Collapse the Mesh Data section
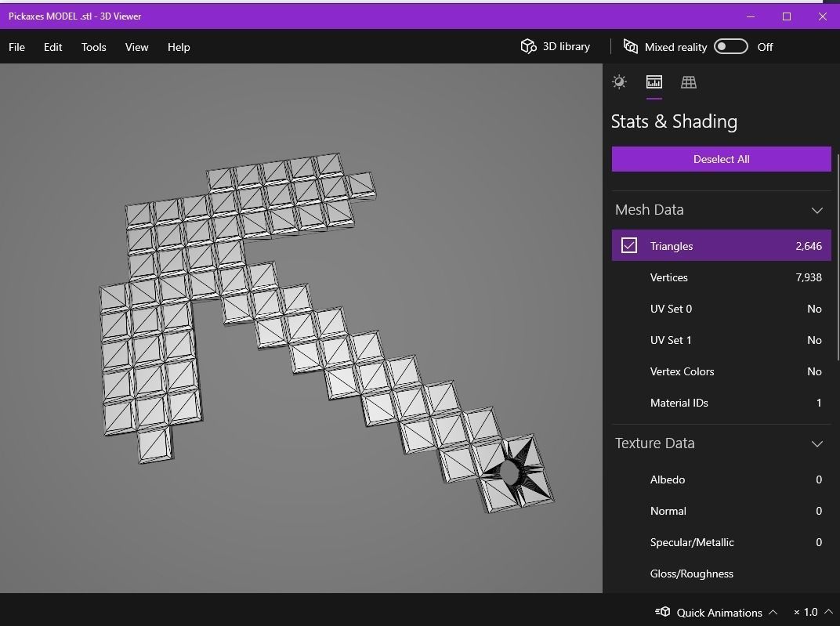Image resolution: width=840 pixels, height=626 pixels. pos(817,210)
